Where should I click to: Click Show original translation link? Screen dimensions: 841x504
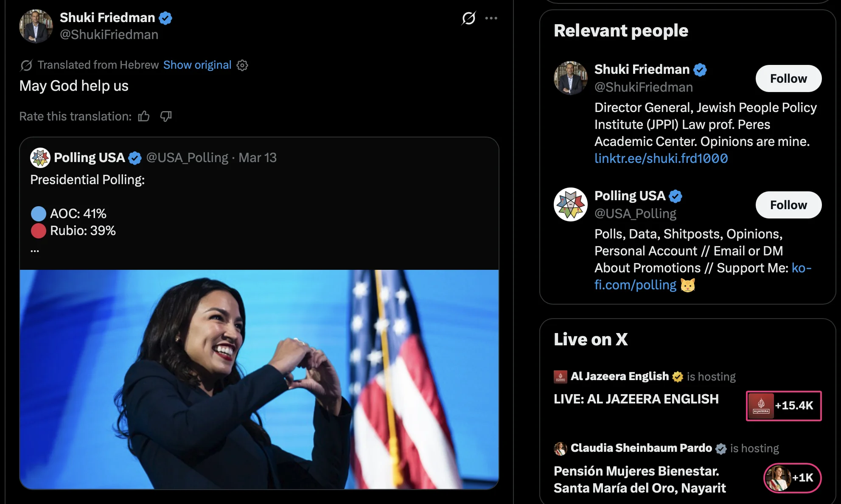tap(197, 65)
